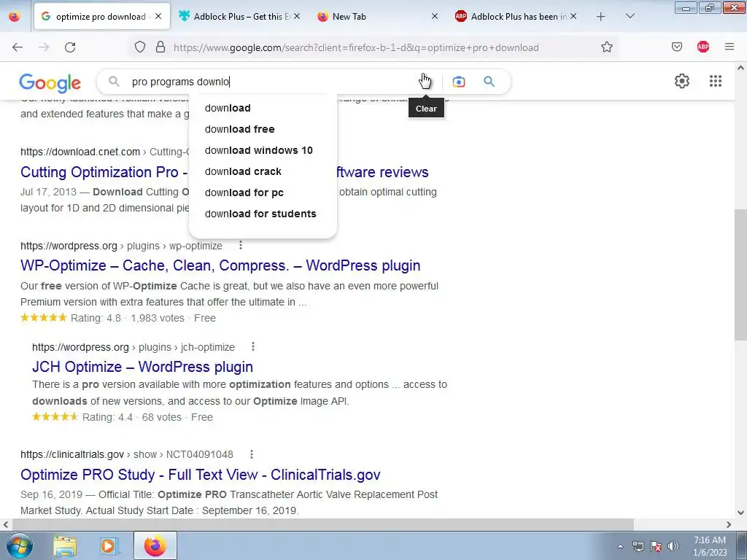Open options menu for wp-optimize result
The image size is (747, 560).
click(x=241, y=245)
